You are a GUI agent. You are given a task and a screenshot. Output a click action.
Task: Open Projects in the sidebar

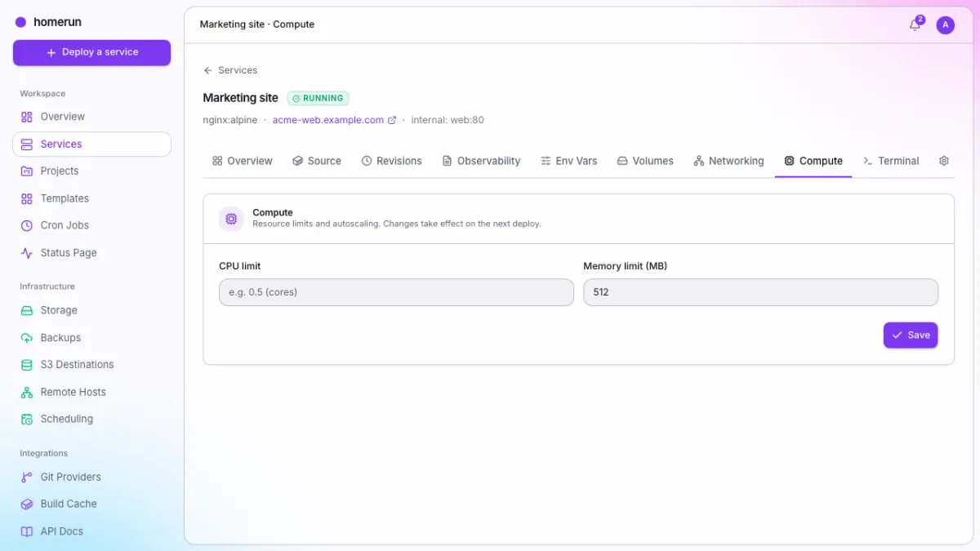[91, 171]
